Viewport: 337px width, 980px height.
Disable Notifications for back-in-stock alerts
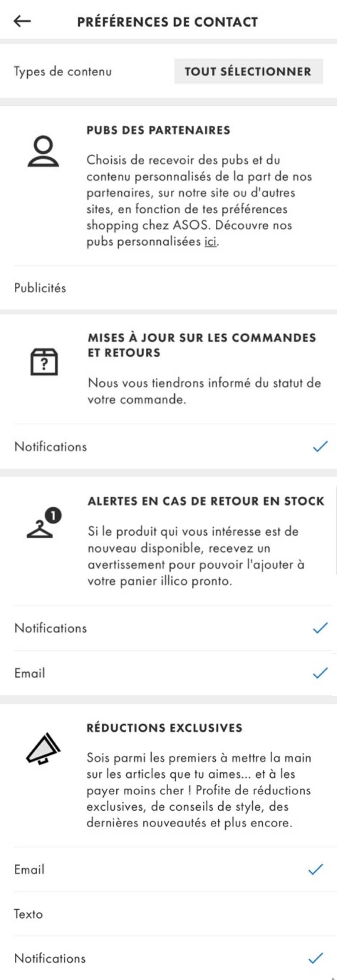[320, 628]
